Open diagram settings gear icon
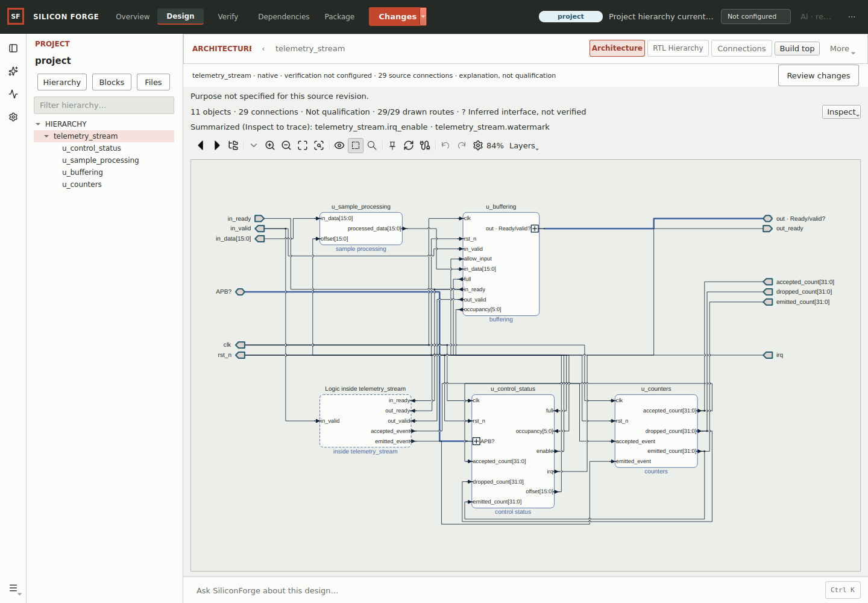 478,145
